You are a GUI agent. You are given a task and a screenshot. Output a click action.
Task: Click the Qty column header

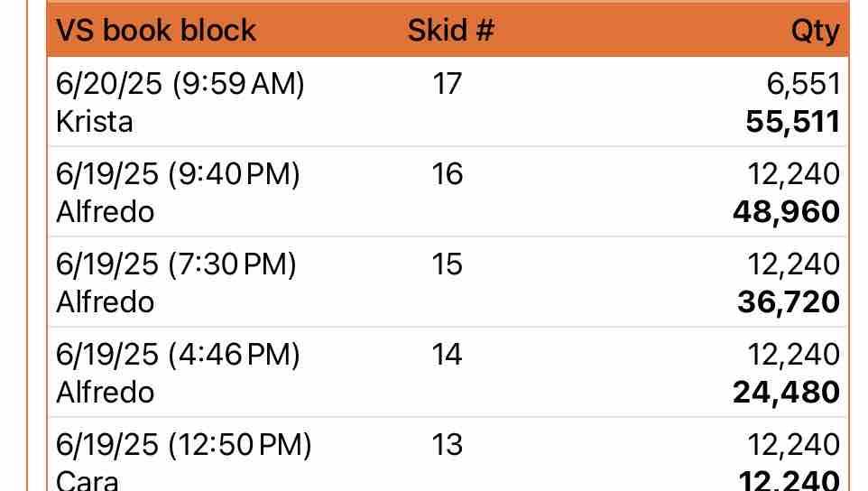[x=814, y=32]
